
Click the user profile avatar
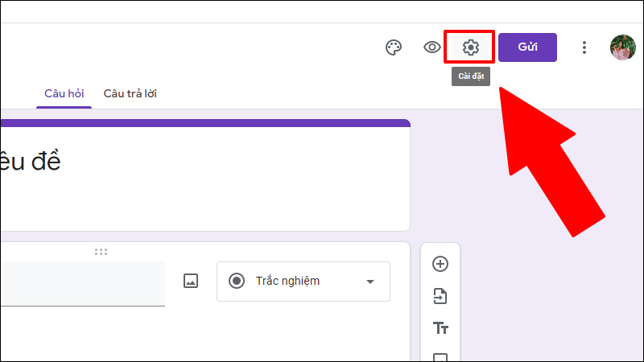pos(622,47)
